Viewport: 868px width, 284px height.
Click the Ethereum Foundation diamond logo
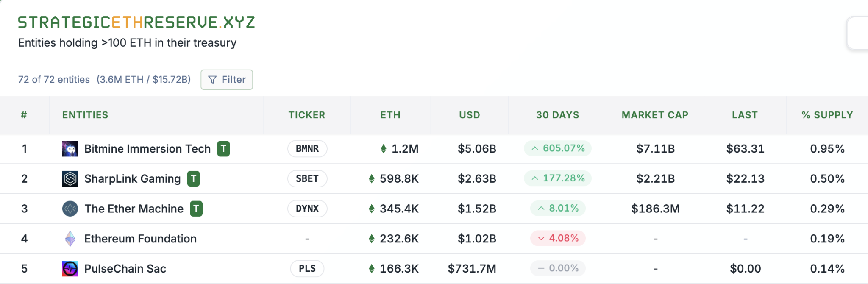70,239
